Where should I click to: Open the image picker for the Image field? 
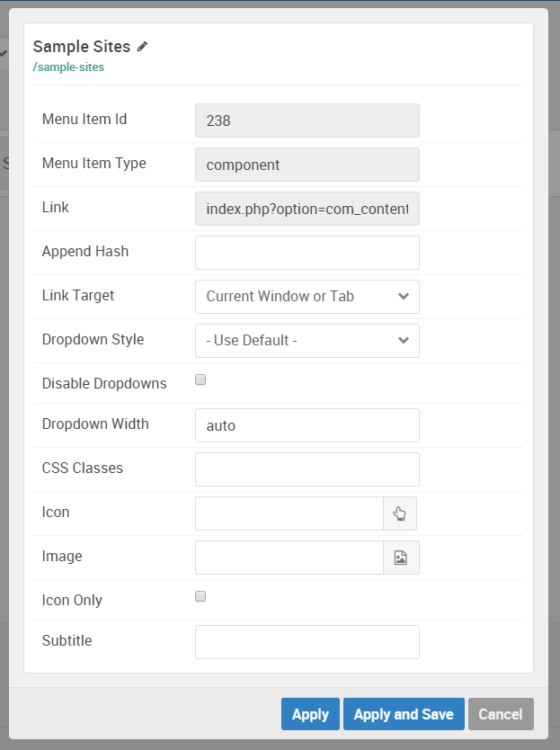point(401,558)
